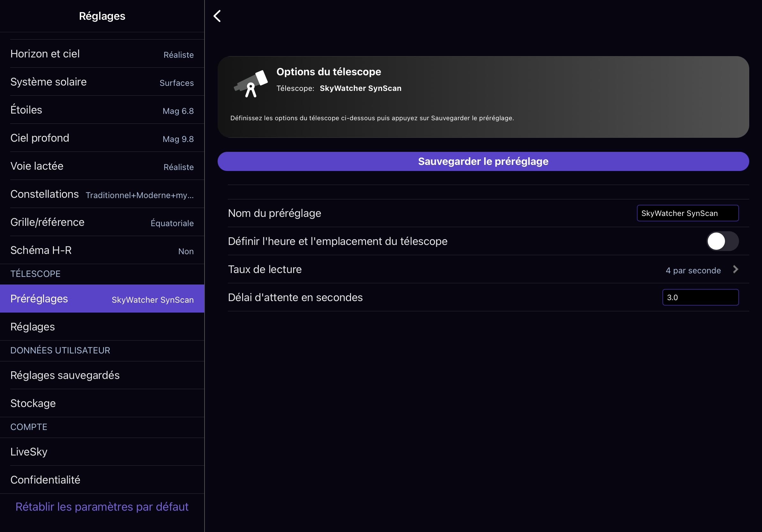Open Ciel profond settings
762x532 pixels.
[x=102, y=138]
